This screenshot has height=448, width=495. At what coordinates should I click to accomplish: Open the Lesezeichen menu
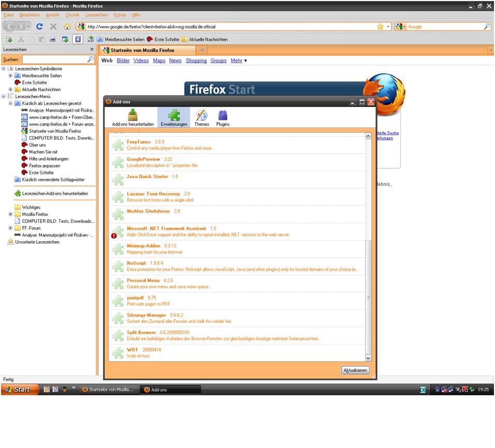coord(97,15)
